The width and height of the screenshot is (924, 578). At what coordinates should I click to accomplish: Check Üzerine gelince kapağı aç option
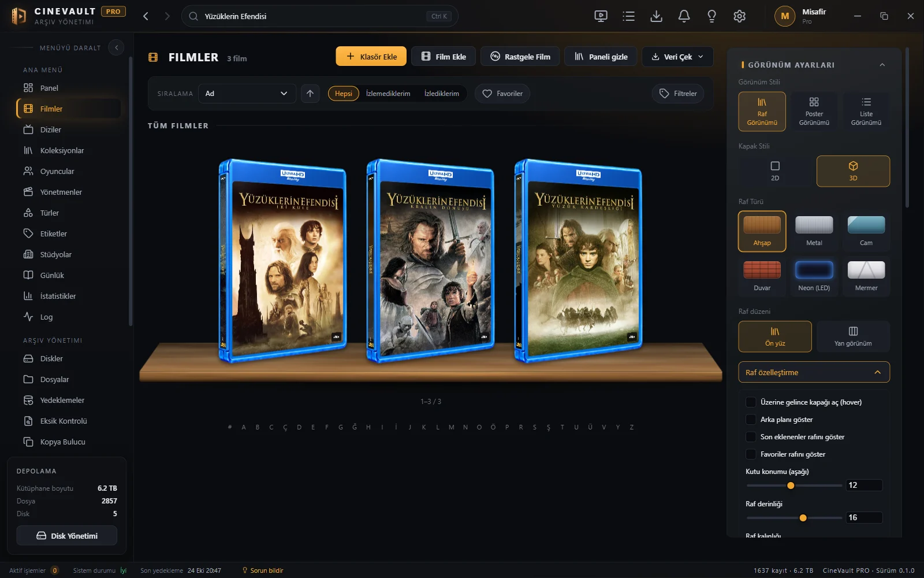(751, 402)
